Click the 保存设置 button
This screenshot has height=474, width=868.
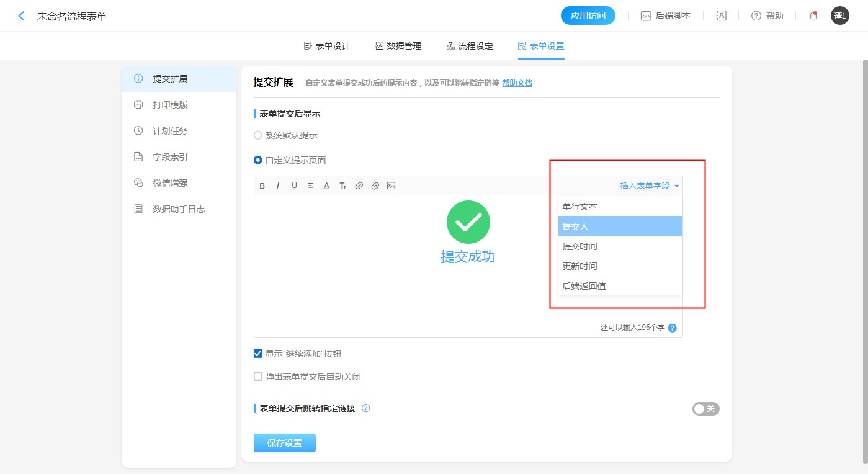[284, 443]
